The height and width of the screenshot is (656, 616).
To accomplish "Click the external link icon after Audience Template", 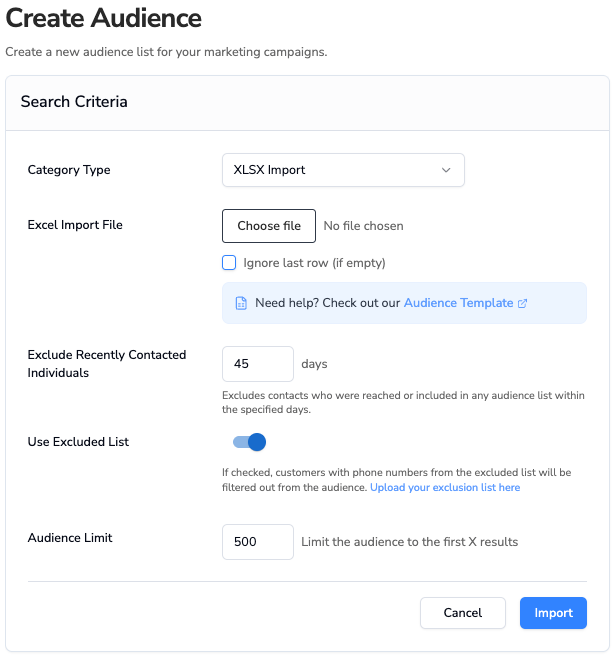I will [522, 303].
